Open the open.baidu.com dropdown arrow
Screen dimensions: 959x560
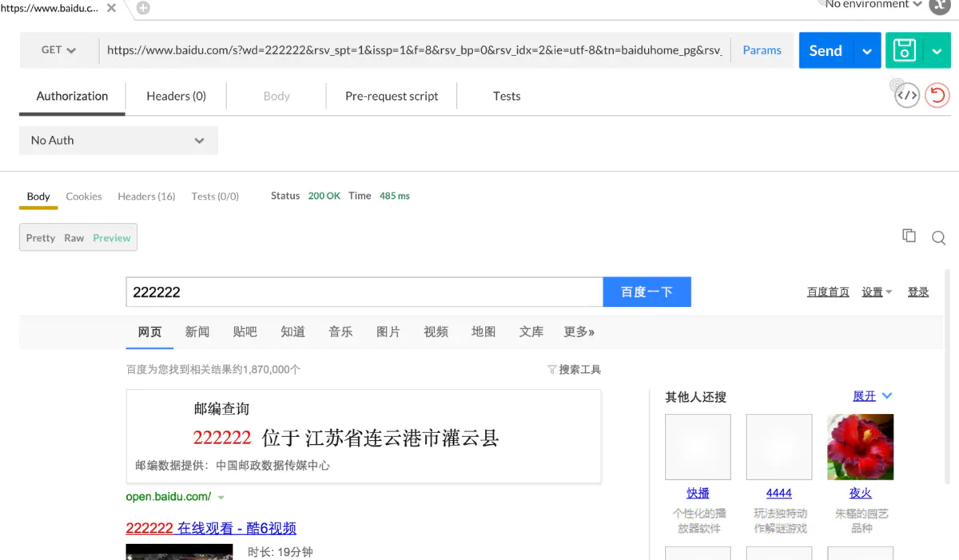coord(221,498)
